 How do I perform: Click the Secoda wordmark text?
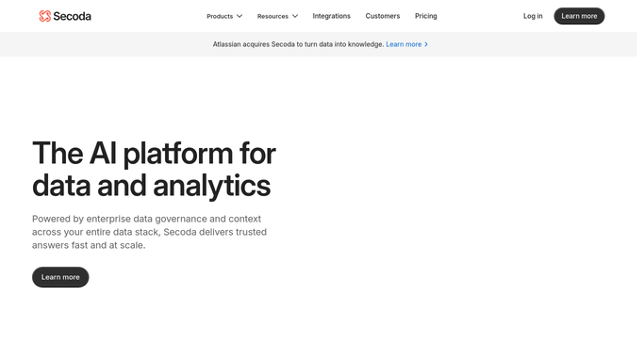coord(72,16)
